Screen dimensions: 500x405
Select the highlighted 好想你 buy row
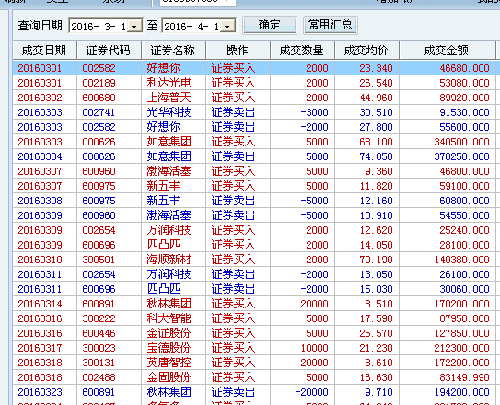(x=254, y=68)
